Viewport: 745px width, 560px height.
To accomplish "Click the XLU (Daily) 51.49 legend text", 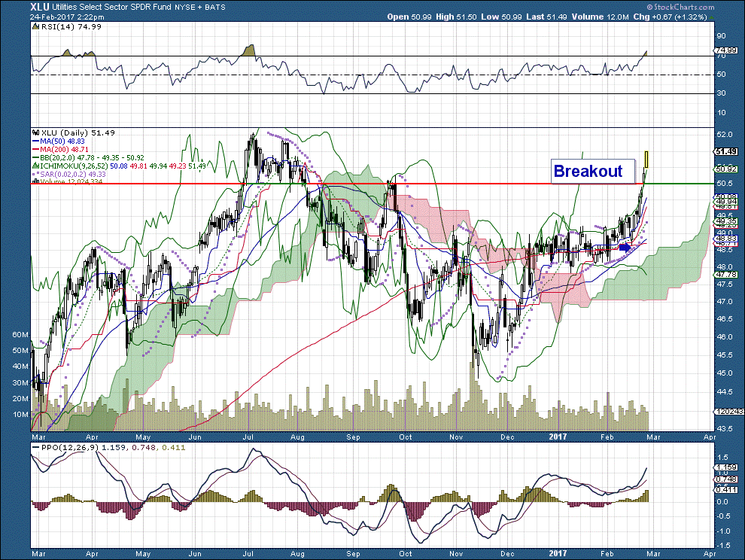I will 78,133.
